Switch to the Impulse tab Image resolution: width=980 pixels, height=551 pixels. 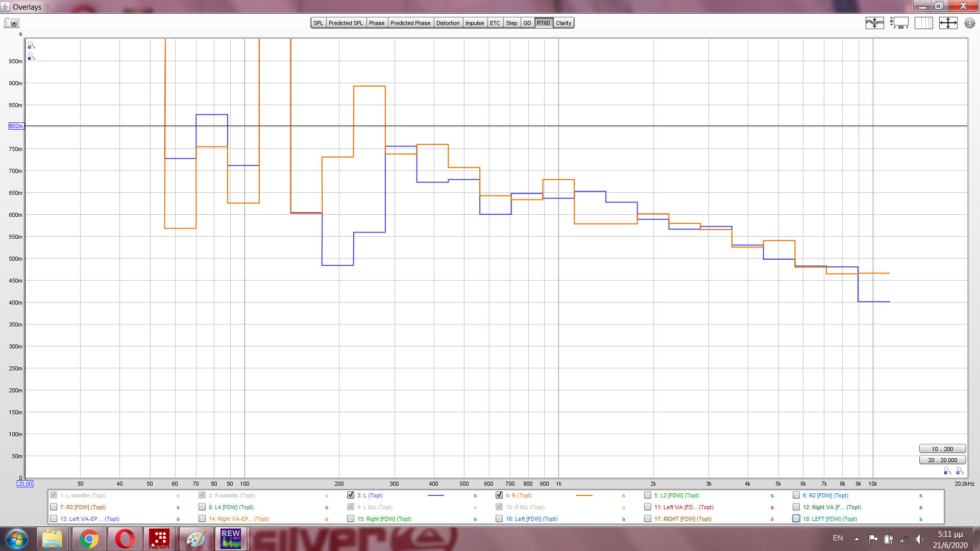[x=474, y=23]
